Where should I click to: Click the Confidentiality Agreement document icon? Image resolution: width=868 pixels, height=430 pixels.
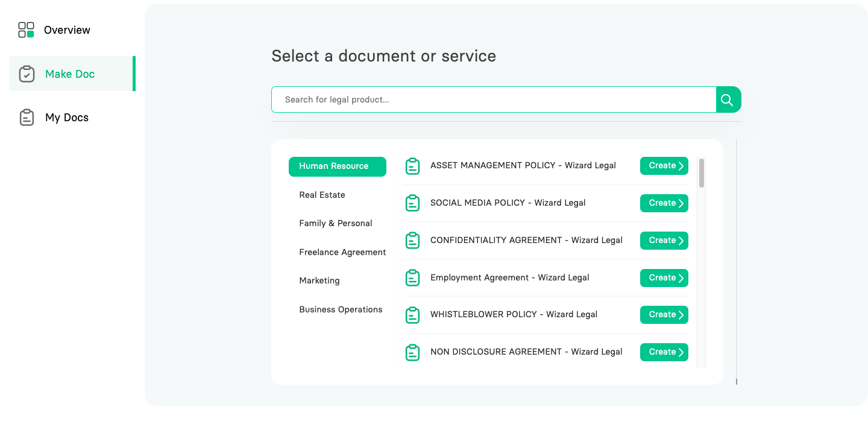coord(412,241)
